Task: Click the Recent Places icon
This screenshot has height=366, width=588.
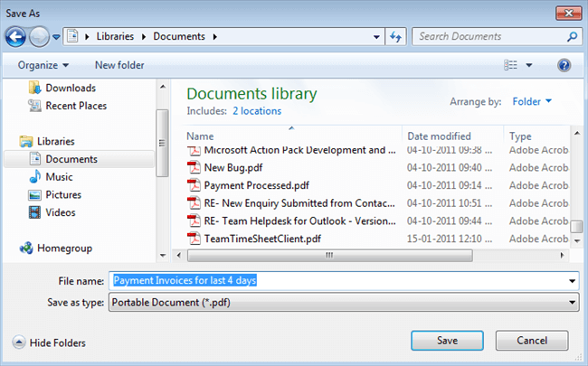Action: [35, 106]
